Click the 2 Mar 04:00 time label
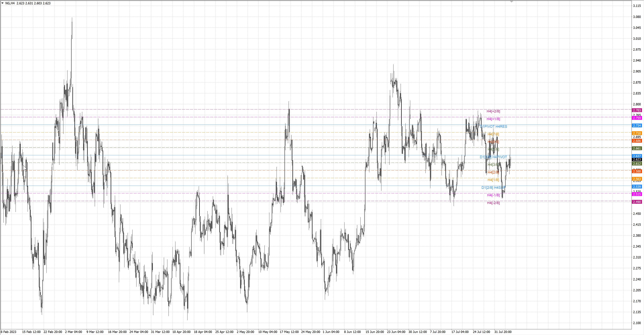Image resolution: width=644 pixels, height=335 pixels. click(x=73, y=332)
